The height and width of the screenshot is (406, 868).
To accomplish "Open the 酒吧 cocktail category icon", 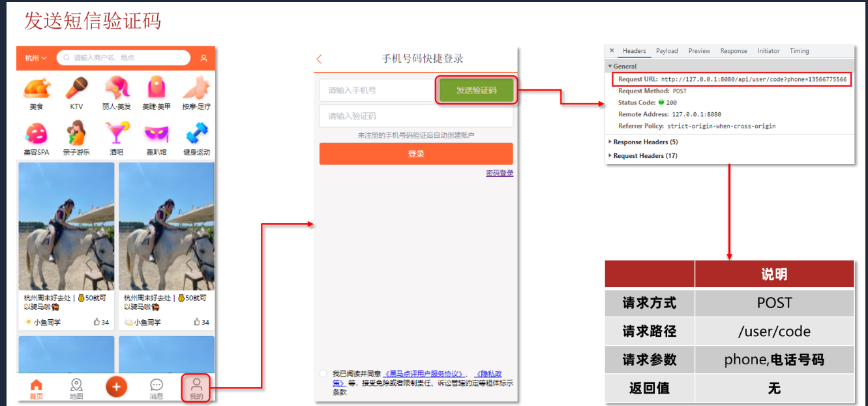I will [x=117, y=133].
